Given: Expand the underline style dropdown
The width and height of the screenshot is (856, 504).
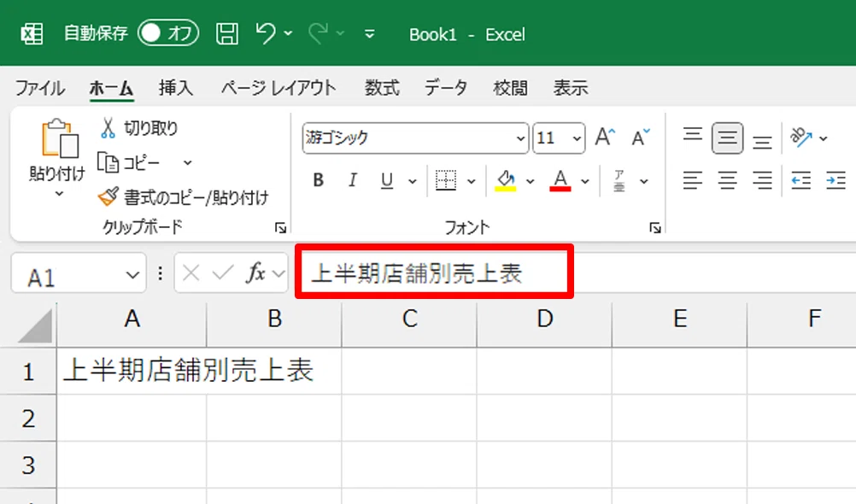Looking at the screenshot, I should click(413, 181).
